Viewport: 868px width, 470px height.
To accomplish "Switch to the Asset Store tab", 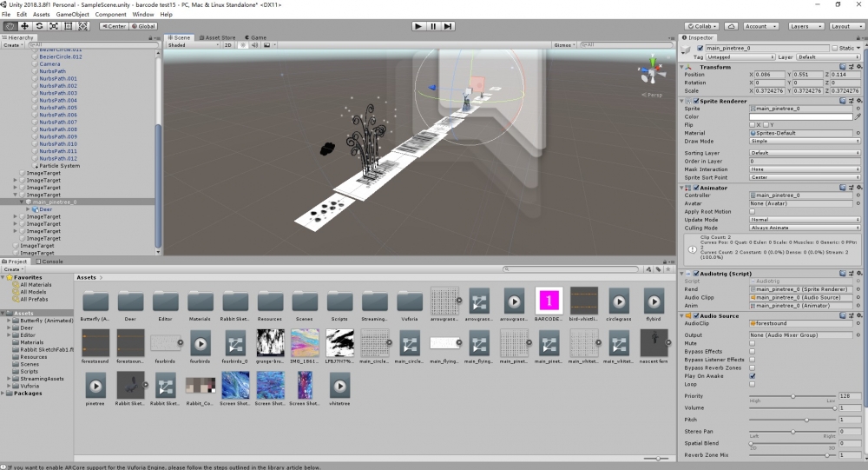I will pyautogui.click(x=218, y=37).
